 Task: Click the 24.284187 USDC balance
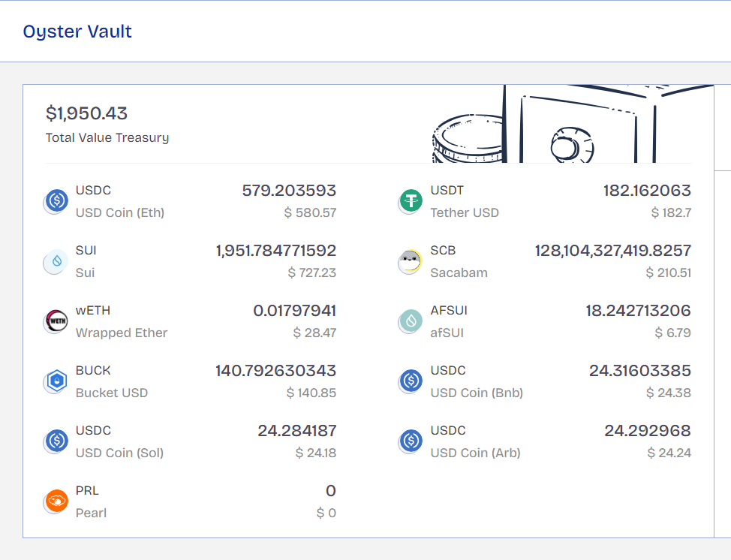point(297,431)
